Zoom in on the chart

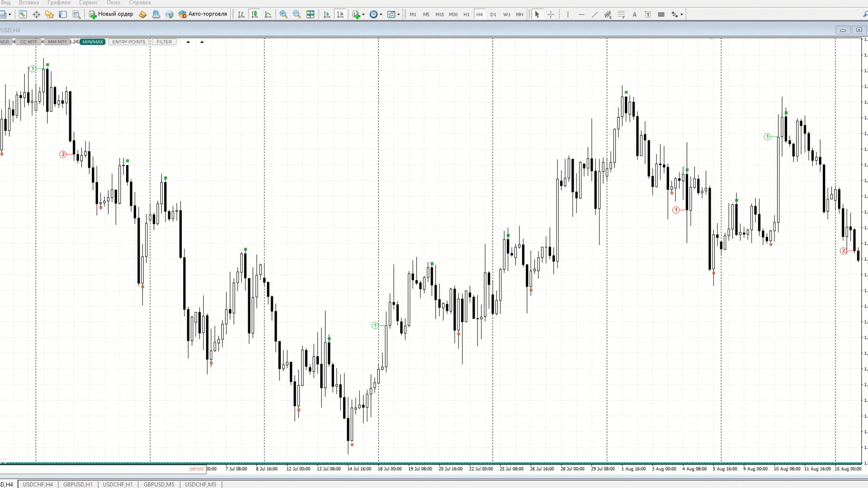click(x=283, y=14)
